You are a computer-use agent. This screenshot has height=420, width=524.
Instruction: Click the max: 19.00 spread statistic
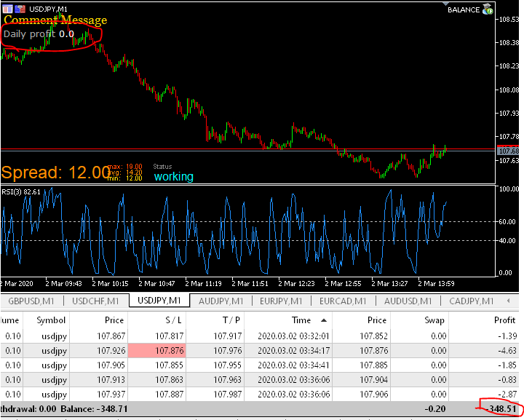125,167
